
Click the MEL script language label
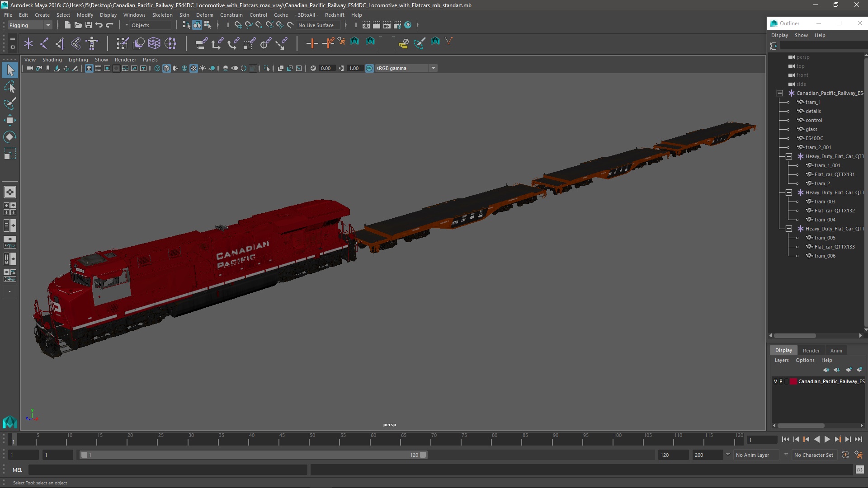point(17,470)
